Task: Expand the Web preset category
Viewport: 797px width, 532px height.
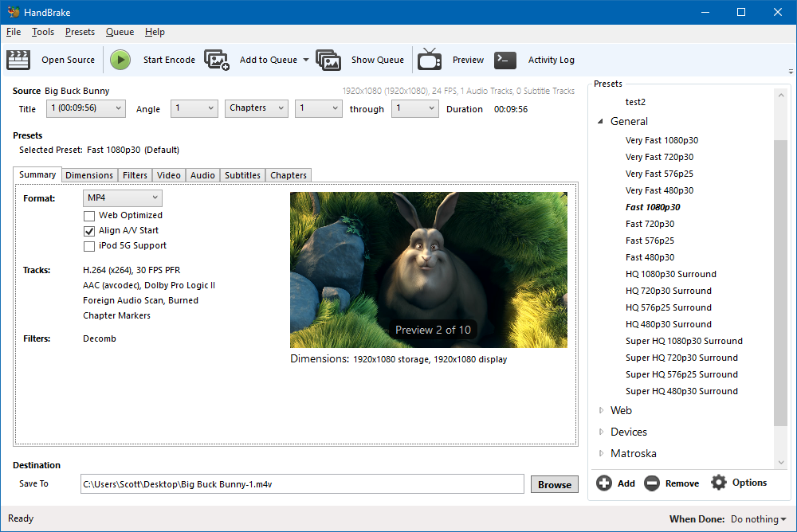Action: tap(601, 410)
